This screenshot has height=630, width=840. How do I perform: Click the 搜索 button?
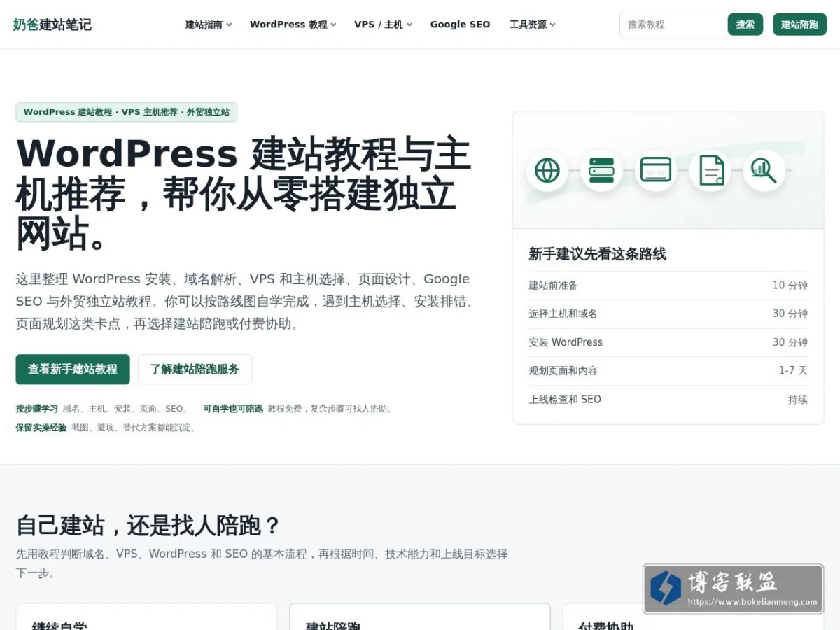(x=745, y=24)
